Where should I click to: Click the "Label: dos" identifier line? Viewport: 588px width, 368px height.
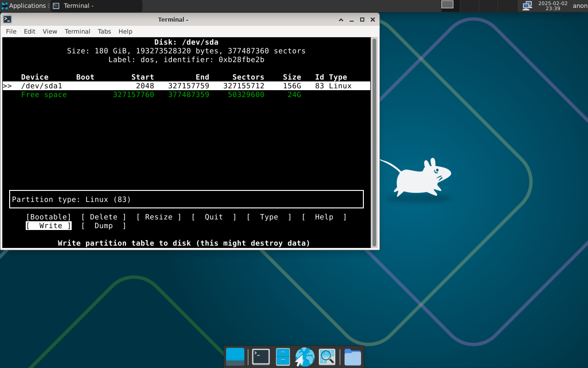coord(187,60)
